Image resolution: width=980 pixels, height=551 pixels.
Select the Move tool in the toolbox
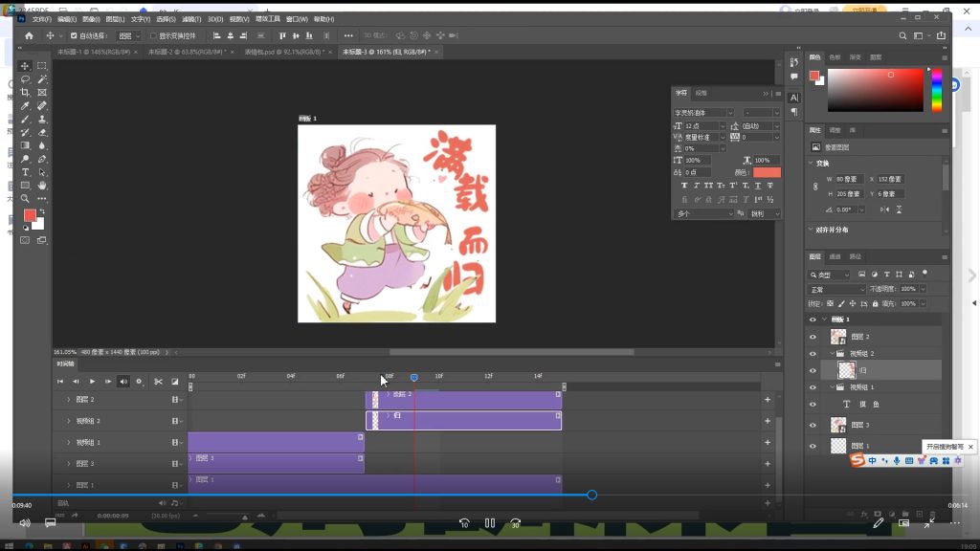[25, 66]
